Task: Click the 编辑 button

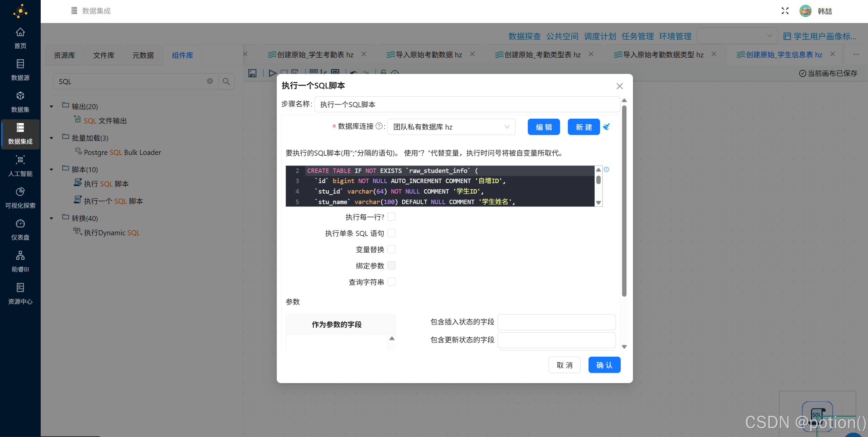Action: coord(544,127)
